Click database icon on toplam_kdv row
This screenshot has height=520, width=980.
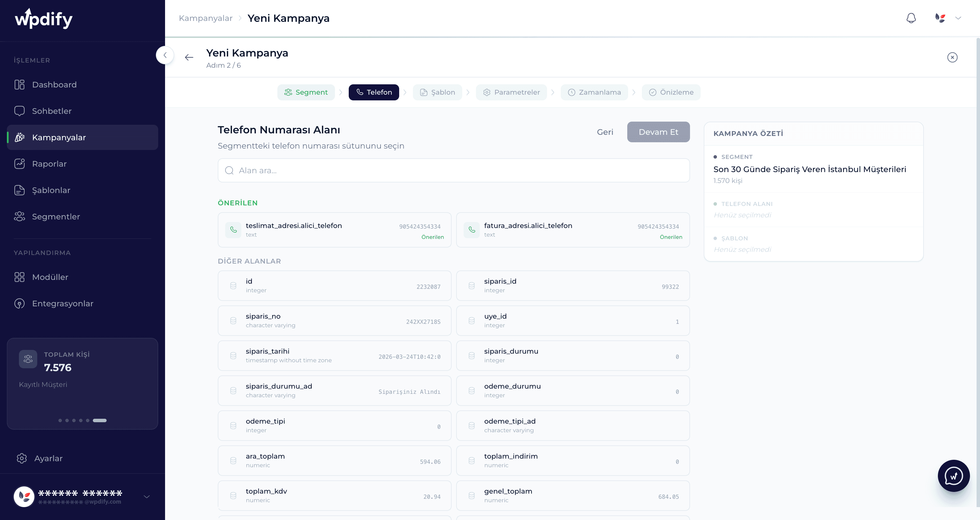tap(233, 496)
